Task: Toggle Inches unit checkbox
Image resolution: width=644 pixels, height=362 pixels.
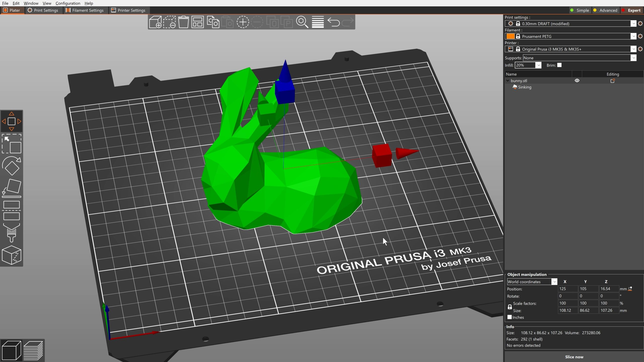Action: point(509,317)
